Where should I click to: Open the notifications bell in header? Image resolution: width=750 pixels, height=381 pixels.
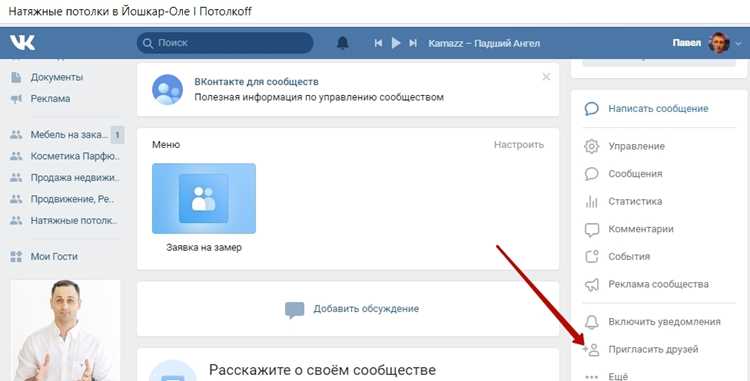click(342, 43)
